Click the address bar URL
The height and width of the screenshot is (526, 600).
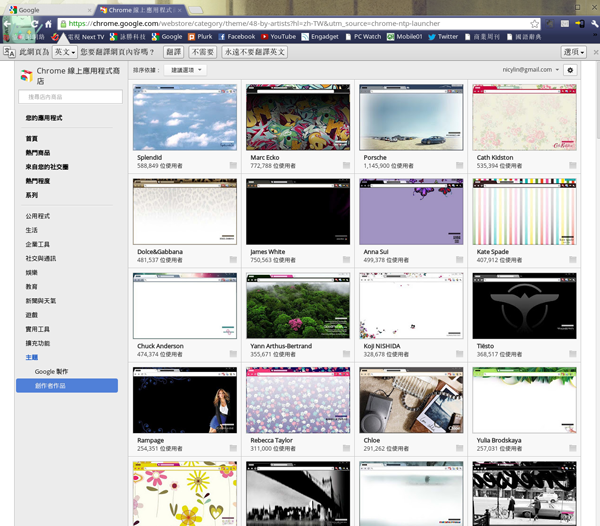(254, 24)
